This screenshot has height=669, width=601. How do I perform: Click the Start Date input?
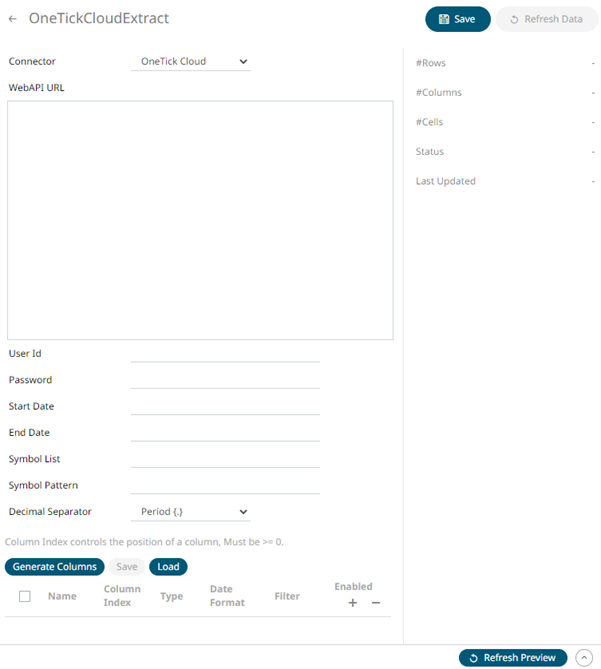pos(225,407)
